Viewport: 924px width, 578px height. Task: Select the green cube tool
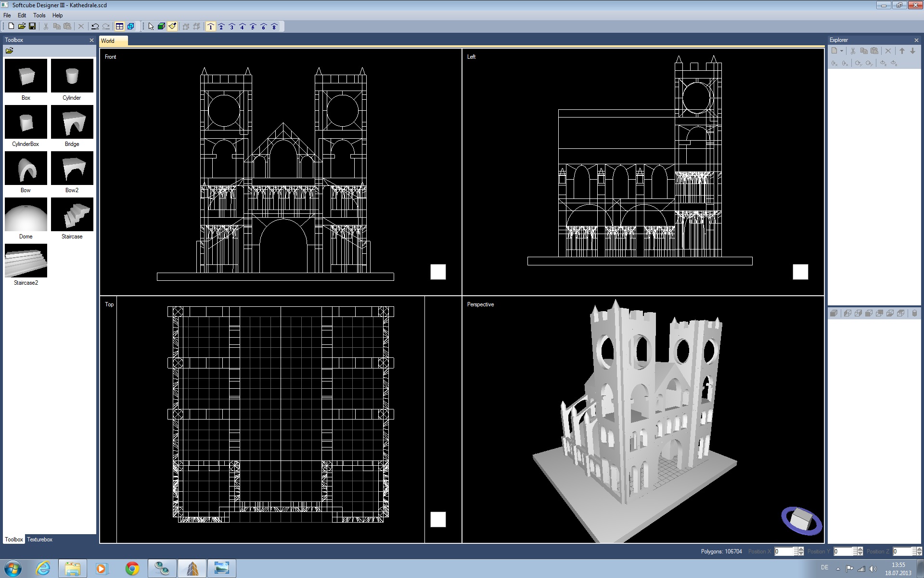(x=162, y=26)
